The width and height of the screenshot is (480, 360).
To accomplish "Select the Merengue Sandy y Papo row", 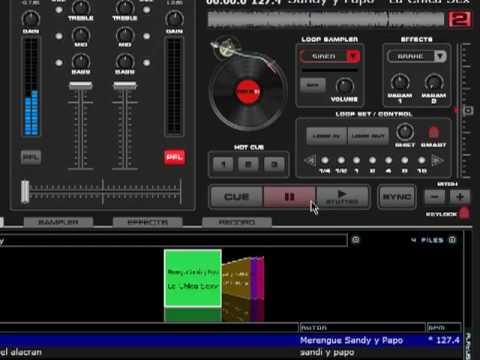I will (231, 340).
